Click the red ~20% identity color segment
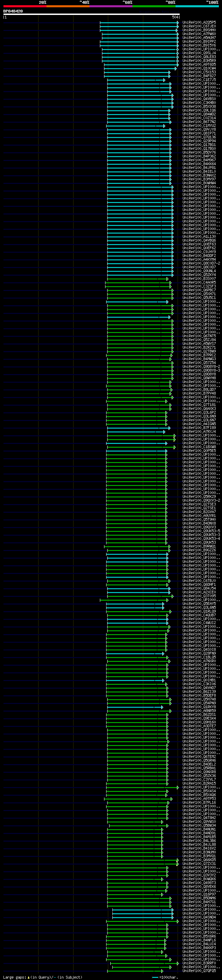This screenshot has height=980, width=222. (x=25, y=6)
